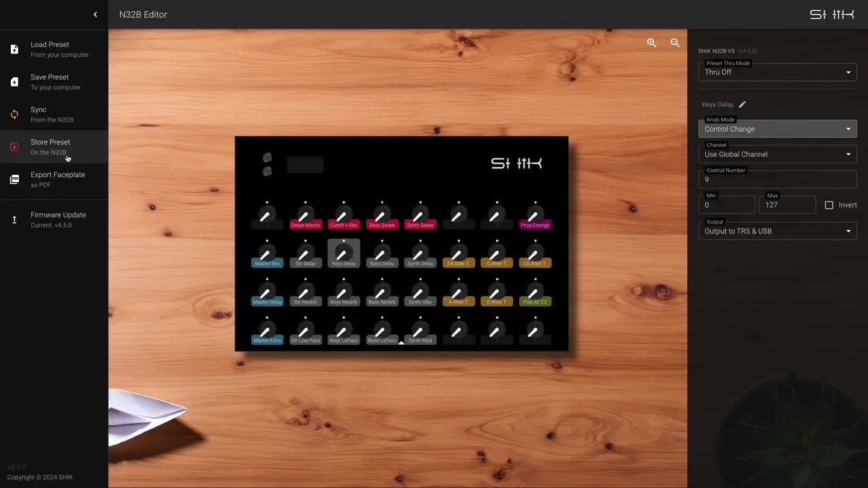
Task: Collapse the sidebar with the back chevron
Action: 95,14
